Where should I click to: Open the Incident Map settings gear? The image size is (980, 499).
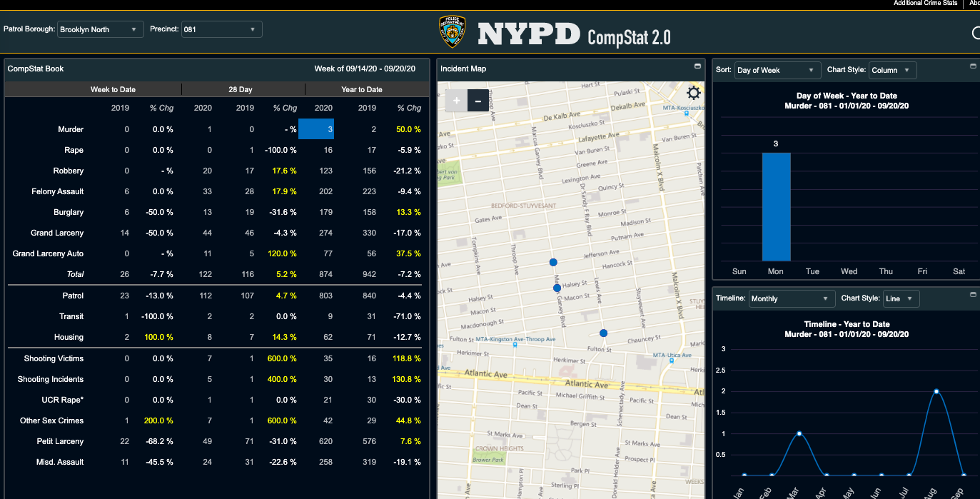pos(693,93)
